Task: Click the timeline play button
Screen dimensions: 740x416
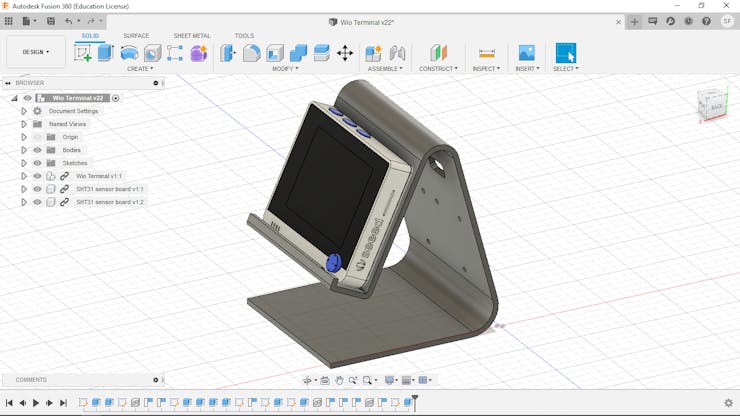Action: (x=36, y=403)
